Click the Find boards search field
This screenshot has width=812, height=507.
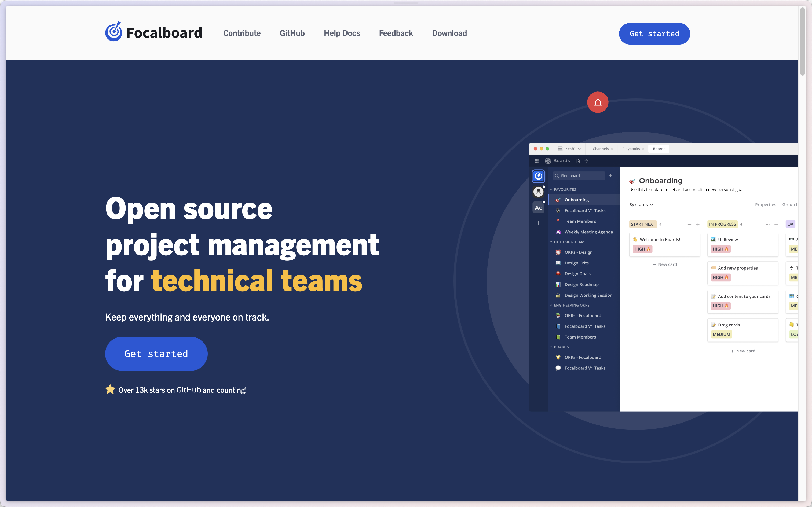(x=579, y=176)
